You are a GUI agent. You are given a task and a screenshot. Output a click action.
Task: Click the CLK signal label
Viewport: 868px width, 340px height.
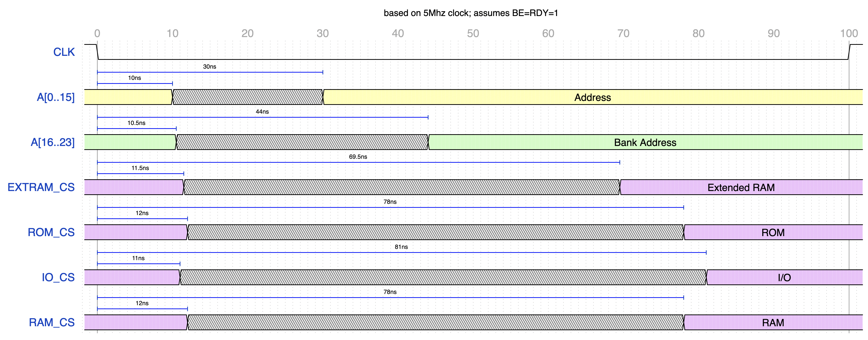click(x=64, y=52)
